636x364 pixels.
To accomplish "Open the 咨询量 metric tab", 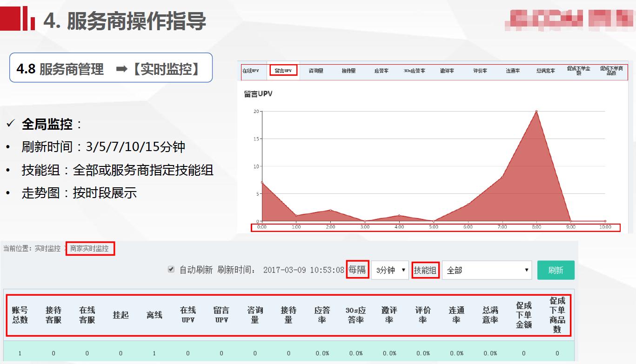I will click(315, 71).
